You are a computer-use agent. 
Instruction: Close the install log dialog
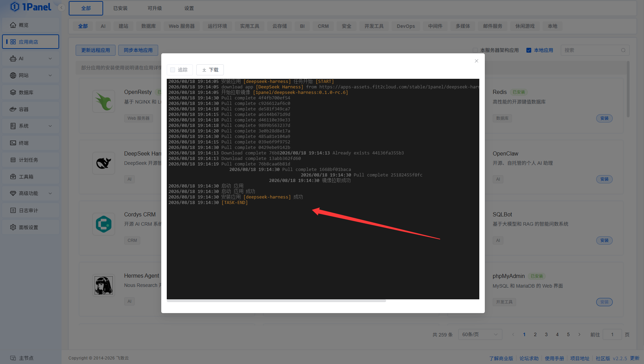coord(477,61)
